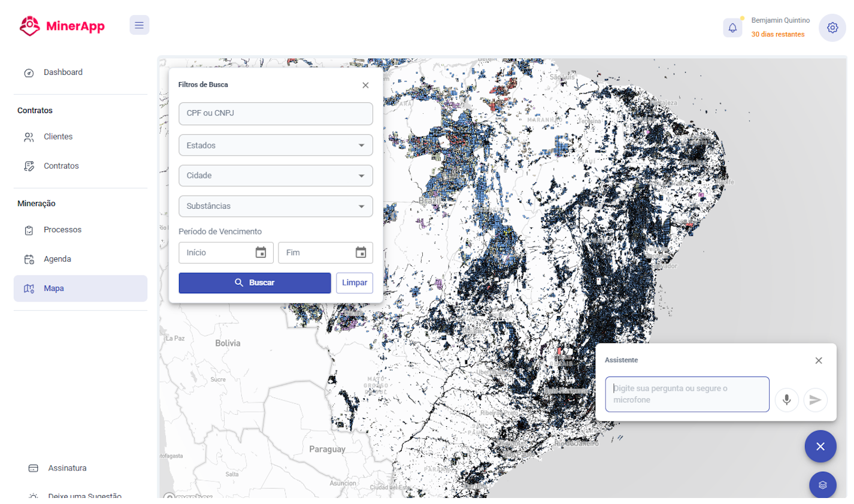Toggle the hamburger sidebar menu button
The image size is (854, 504).
140,25
